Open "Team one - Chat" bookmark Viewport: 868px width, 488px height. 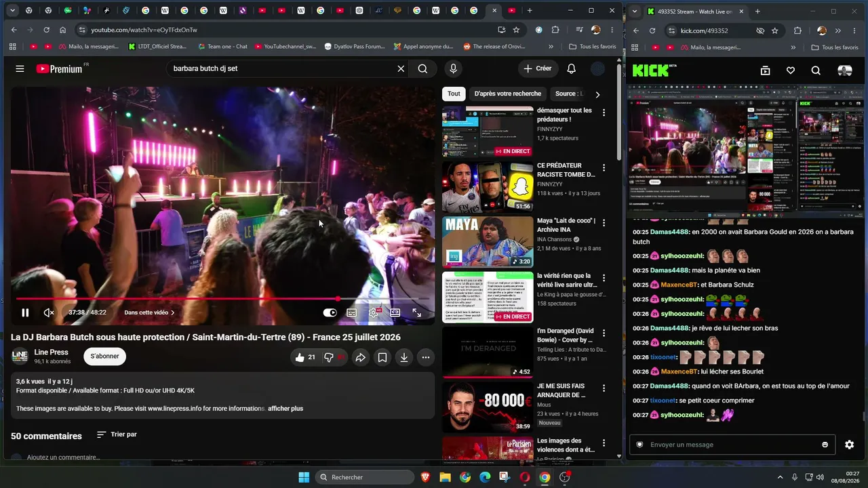222,47
